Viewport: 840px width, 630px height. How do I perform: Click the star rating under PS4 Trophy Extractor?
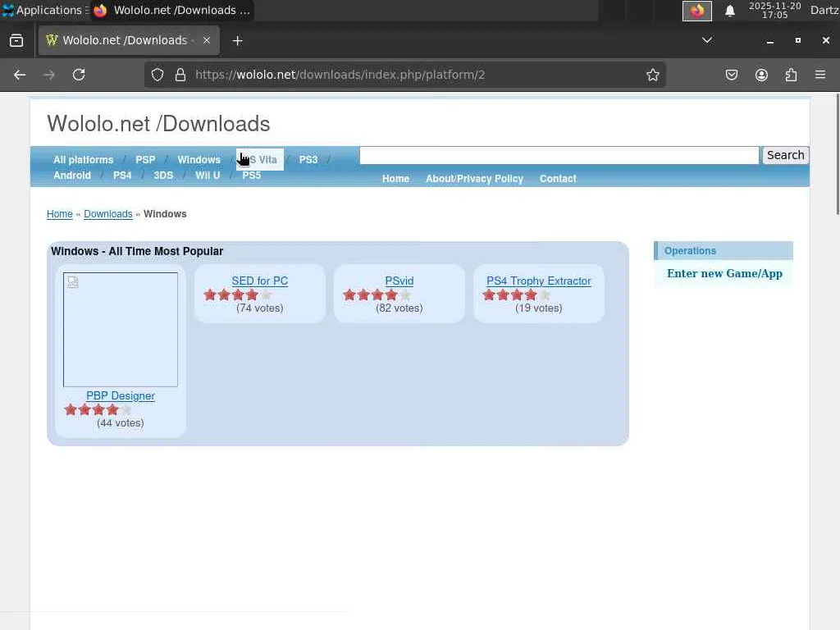point(517,294)
